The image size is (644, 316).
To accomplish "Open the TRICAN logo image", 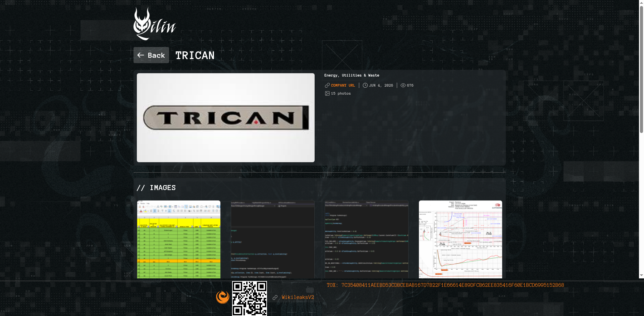I will 226,118.
